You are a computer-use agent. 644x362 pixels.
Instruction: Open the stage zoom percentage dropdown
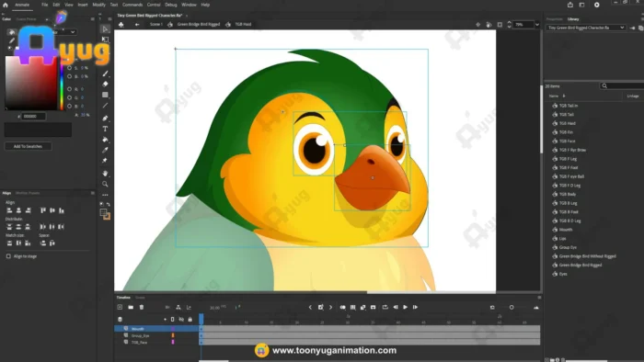(x=536, y=25)
